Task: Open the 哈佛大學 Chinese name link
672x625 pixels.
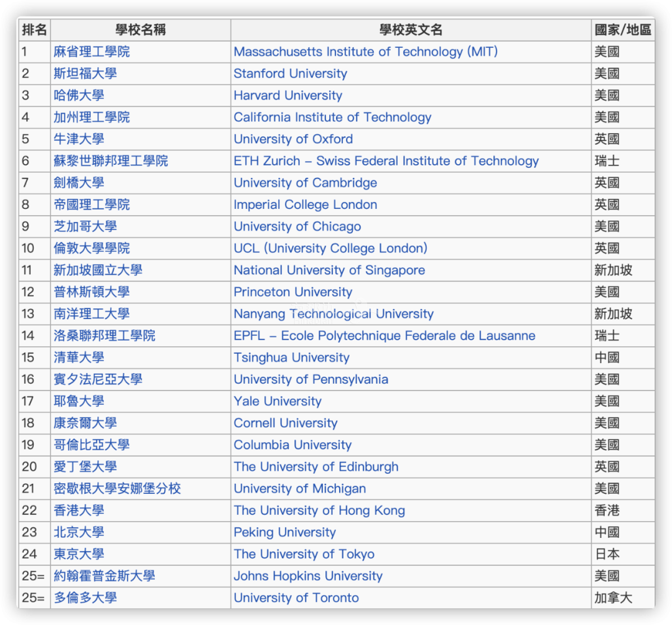Action: click(x=78, y=95)
